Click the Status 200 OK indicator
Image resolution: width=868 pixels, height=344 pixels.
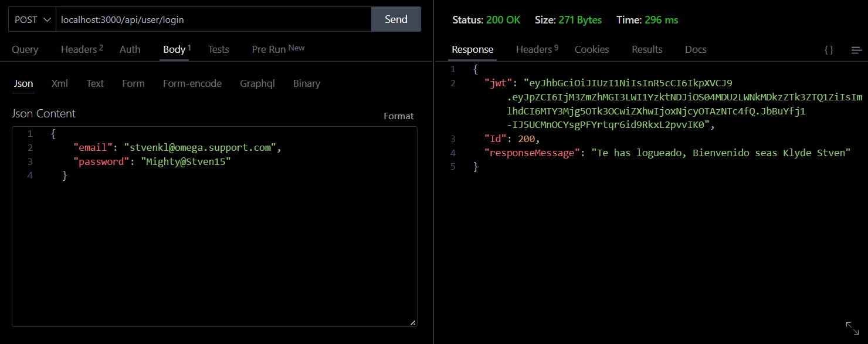coord(486,20)
